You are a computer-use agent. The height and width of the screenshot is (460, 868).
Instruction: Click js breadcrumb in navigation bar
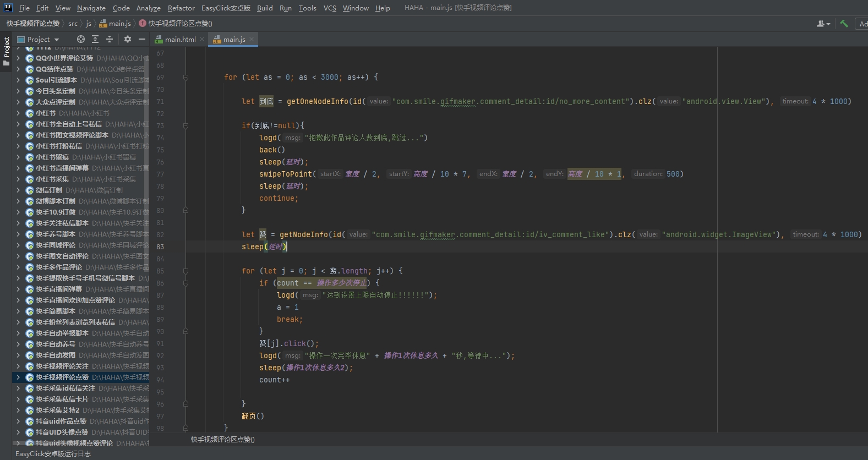(x=89, y=24)
